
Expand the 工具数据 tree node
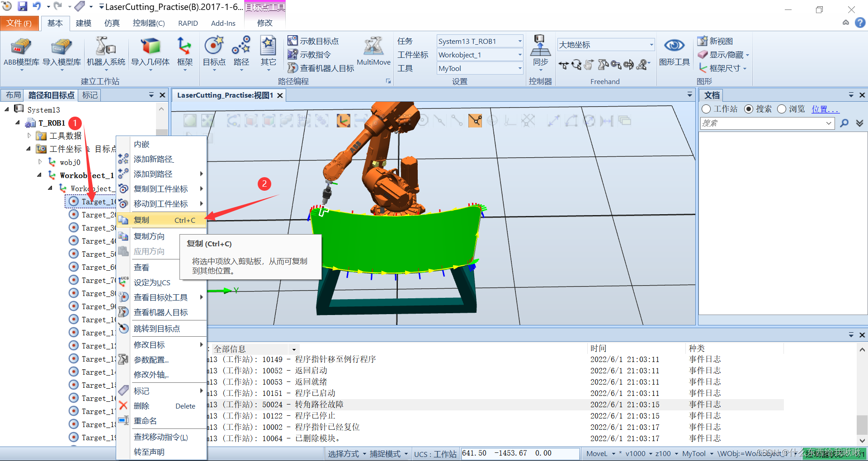click(29, 135)
